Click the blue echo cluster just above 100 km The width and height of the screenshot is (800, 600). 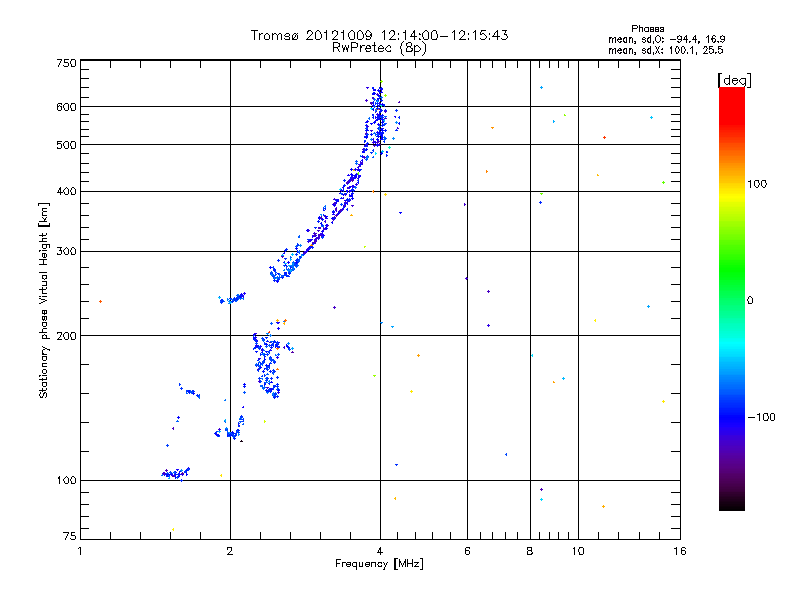coord(176,473)
